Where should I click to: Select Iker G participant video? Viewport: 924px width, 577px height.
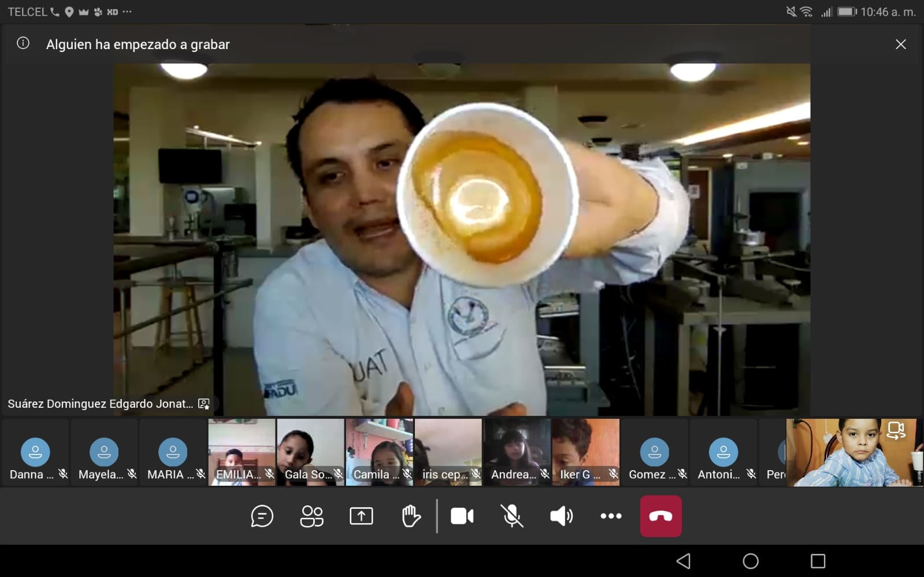pyautogui.click(x=585, y=452)
